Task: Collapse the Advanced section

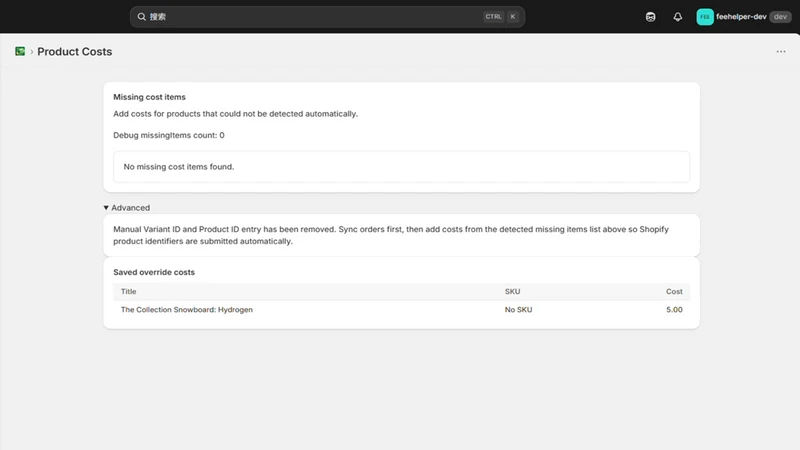Action: click(127, 208)
